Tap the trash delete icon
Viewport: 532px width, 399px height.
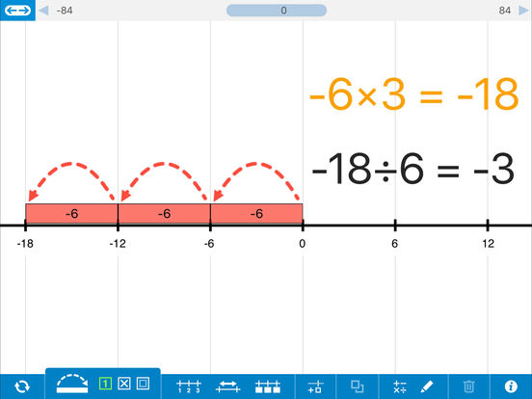pyautogui.click(x=469, y=386)
